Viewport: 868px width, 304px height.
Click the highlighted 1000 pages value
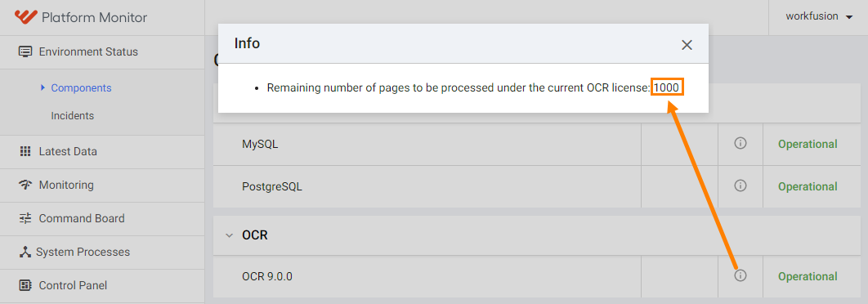[667, 87]
